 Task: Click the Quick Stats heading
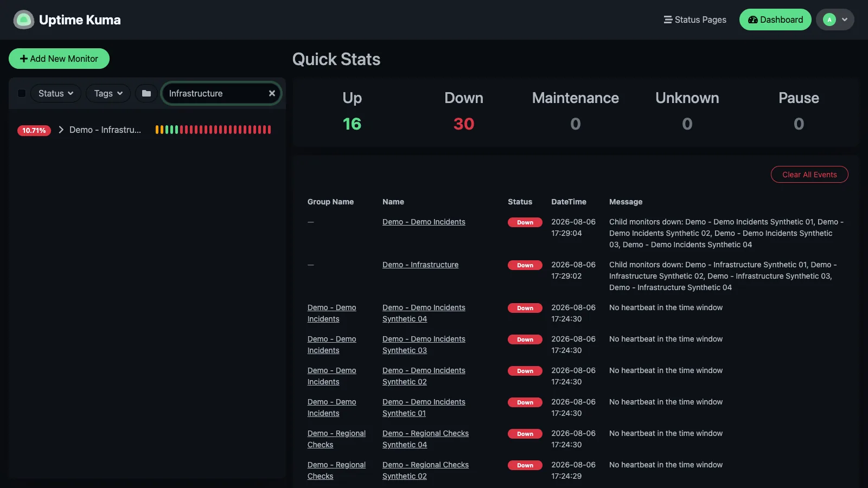[x=336, y=59]
